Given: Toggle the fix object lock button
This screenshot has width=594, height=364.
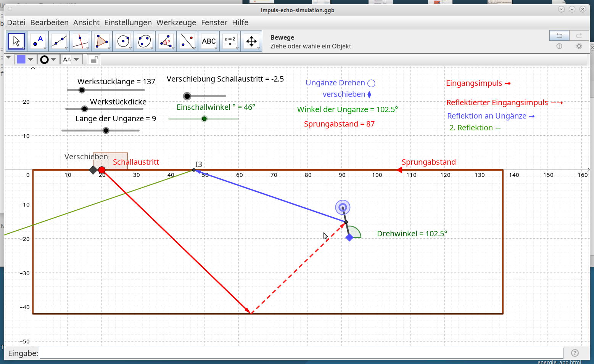Looking at the screenshot, I should point(94,59).
